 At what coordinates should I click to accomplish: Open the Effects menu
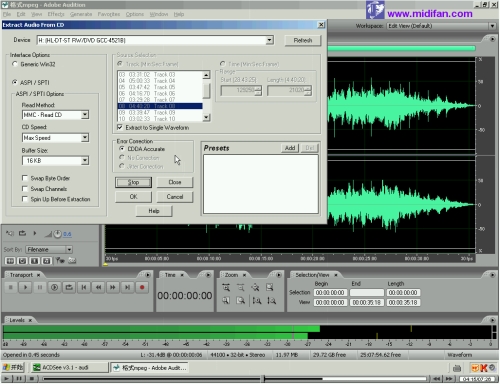point(56,14)
